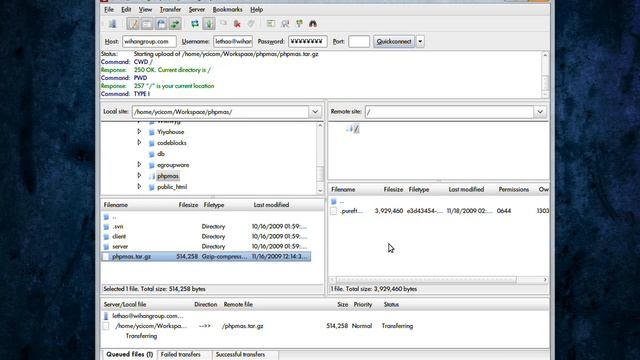The width and height of the screenshot is (640, 360).
Task: Expand the codeblocks folder
Action: (139, 143)
